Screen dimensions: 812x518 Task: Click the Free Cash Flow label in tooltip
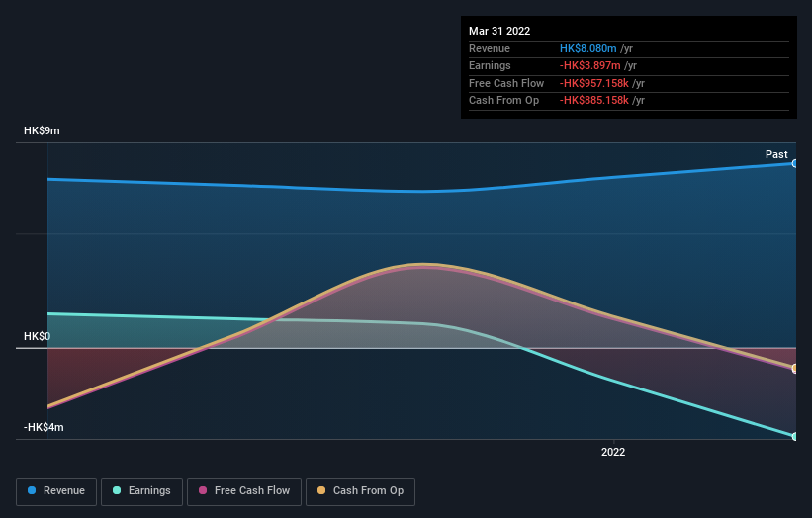pos(506,83)
